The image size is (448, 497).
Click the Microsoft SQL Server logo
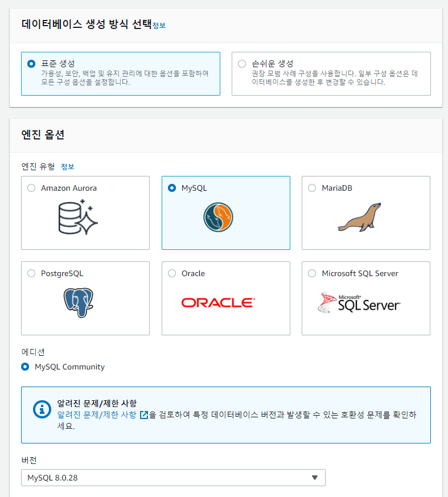(359, 303)
